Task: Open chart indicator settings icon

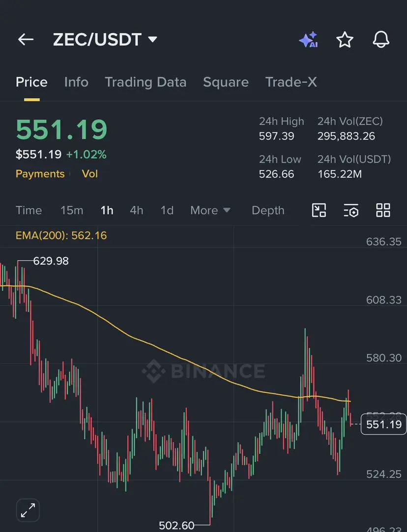Action: 351,210
